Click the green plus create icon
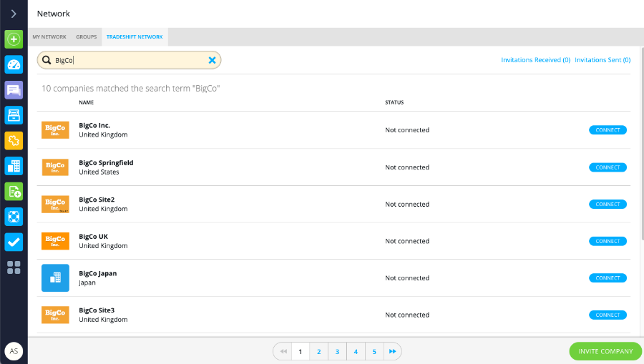644x364 pixels. tap(14, 39)
